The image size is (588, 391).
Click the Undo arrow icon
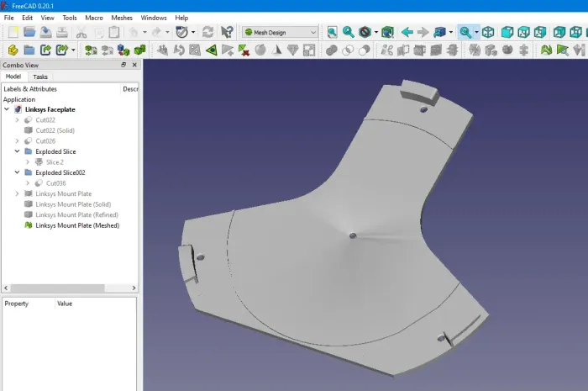134,32
